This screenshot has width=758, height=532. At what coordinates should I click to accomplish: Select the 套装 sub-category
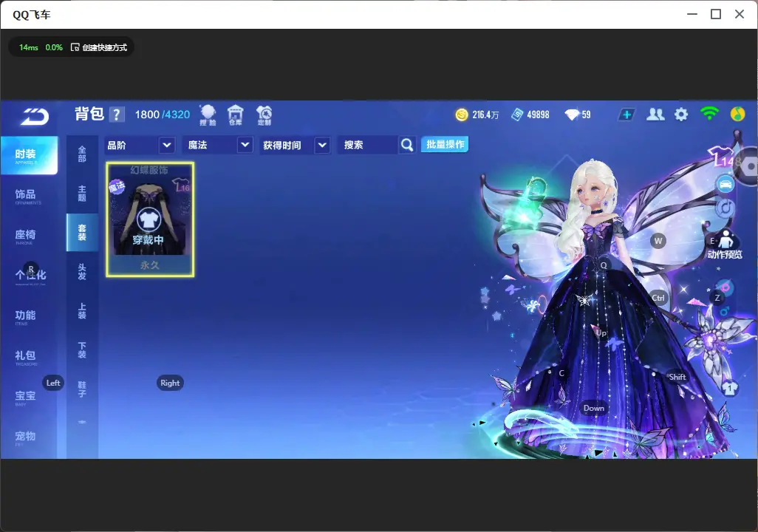click(82, 233)
